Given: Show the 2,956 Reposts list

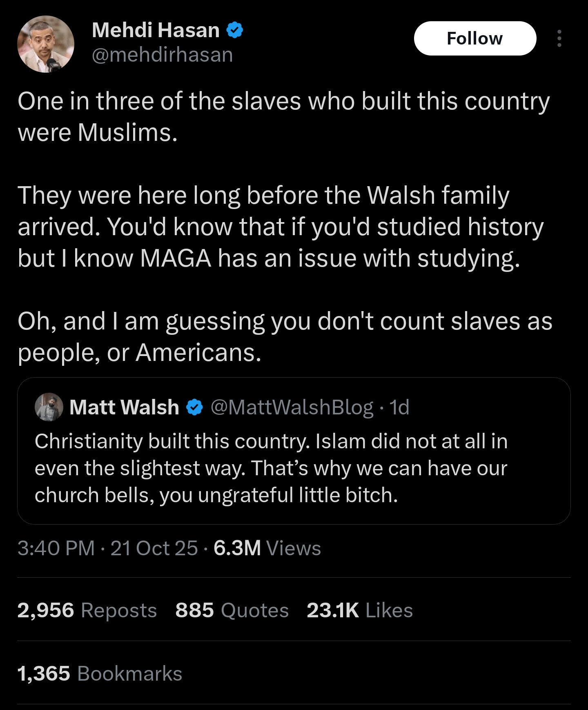Looking at the screenshot, I should [87, 610].
